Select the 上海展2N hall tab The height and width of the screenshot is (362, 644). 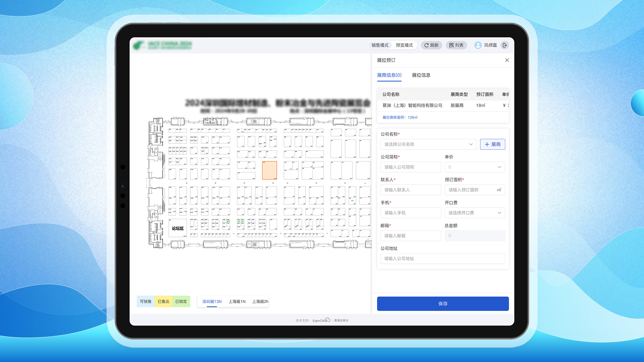260,302
